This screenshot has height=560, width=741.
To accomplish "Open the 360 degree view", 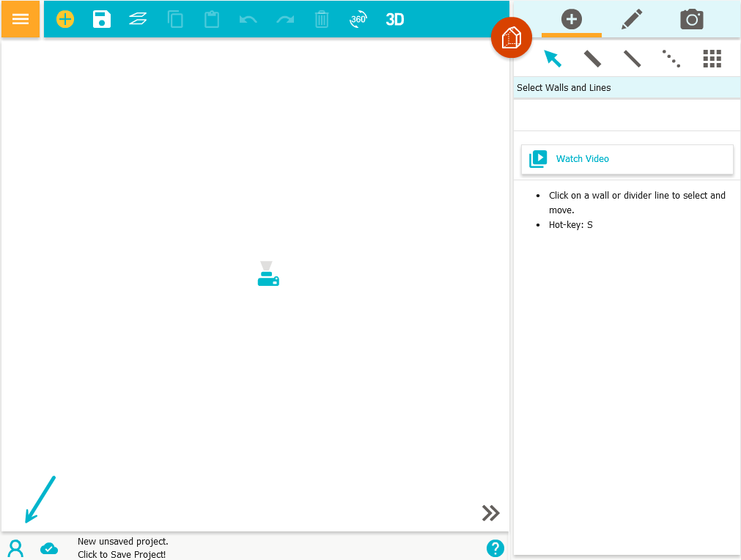I will tap(358, 19).
